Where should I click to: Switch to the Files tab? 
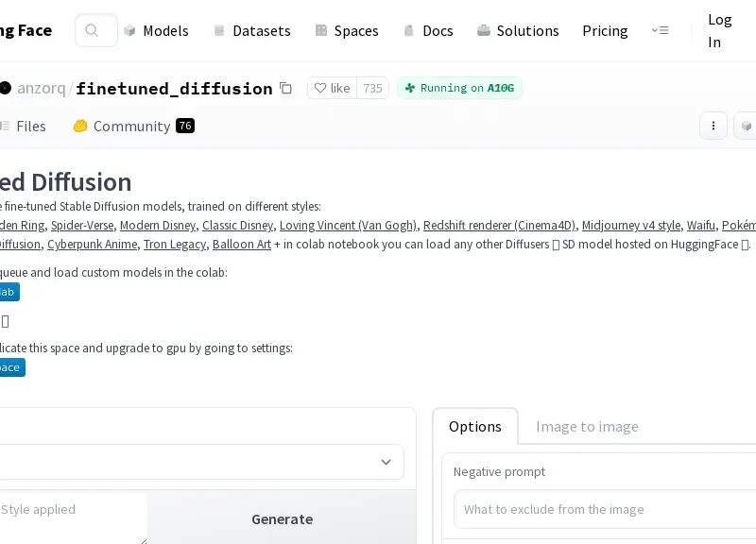coord(23,127)
